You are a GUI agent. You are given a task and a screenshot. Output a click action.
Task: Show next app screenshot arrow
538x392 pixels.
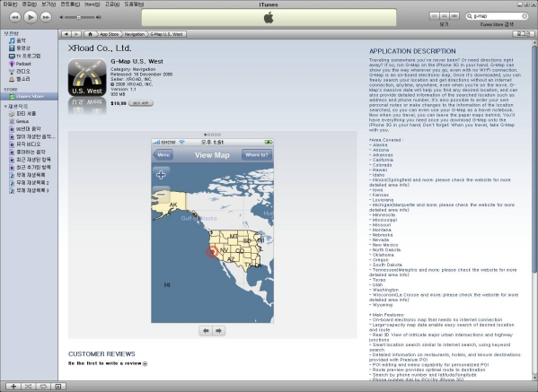[x=218, y=331]
